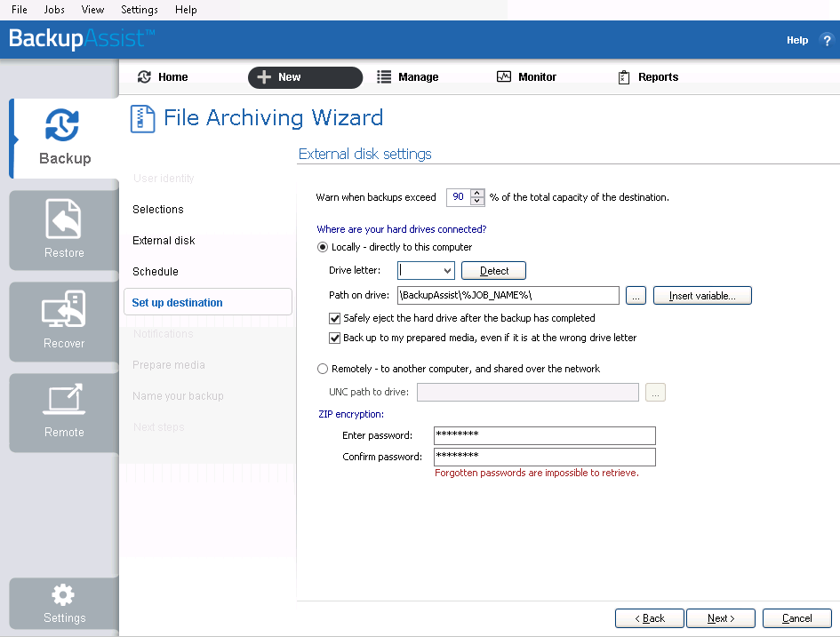Click the Path on drive field
This screenshot has width=840, height=637.
508,296
